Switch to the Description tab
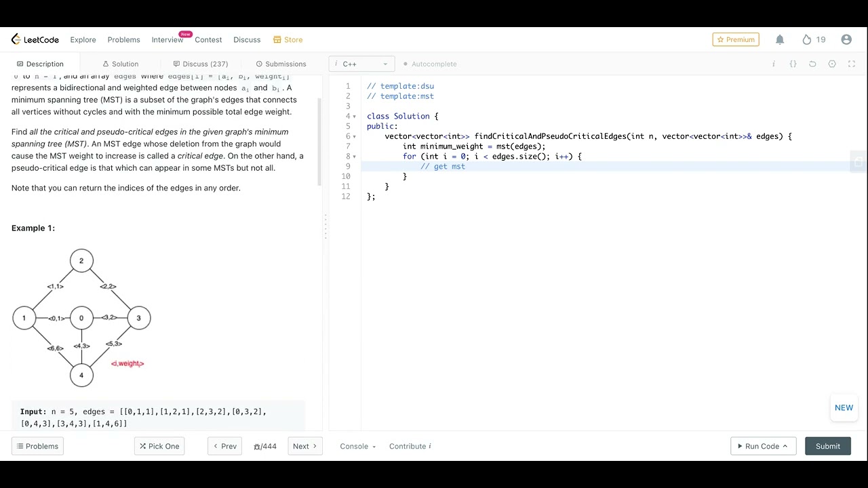 (x=40, y=64)
